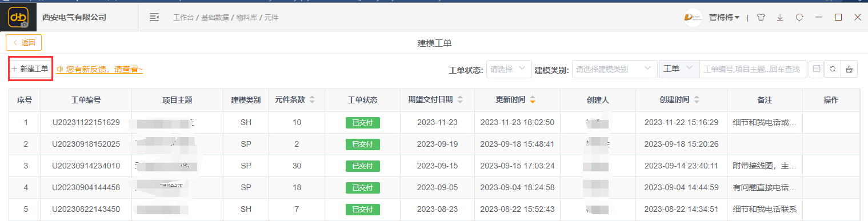Click the 工单状态 column header
Viewport: 868px width, 221px height.
(x=362, y=100)
